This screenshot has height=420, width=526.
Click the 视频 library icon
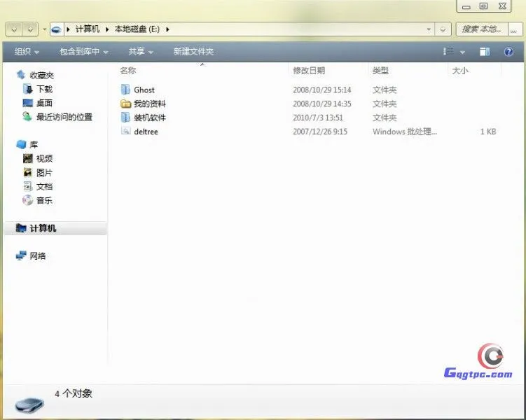coord(27,158)
